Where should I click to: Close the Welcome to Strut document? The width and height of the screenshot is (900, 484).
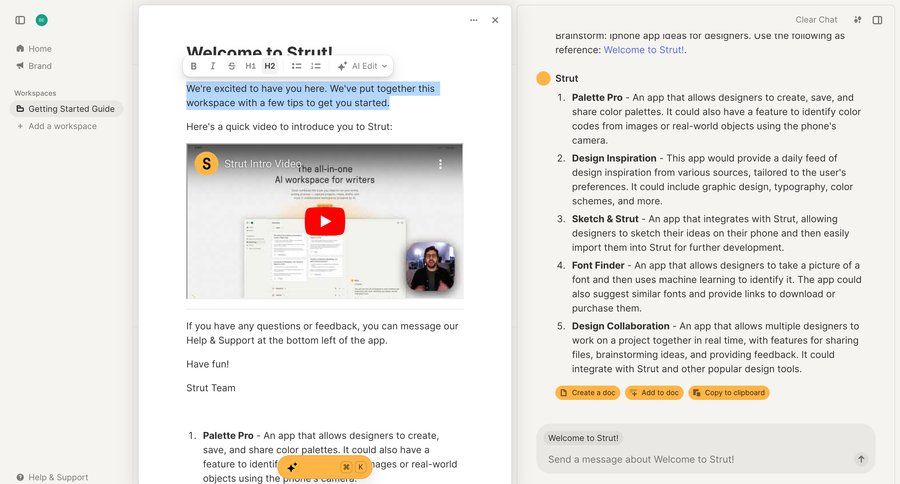click(495, 20)
